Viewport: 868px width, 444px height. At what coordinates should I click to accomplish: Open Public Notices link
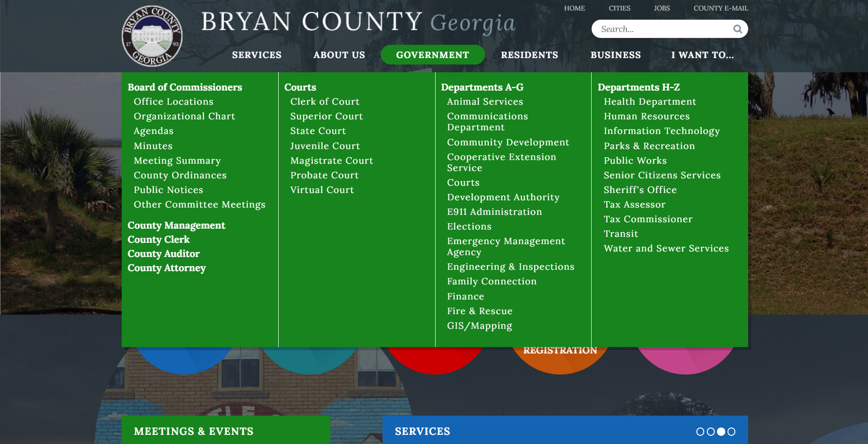pyautogui.click(x=168, y=190)
